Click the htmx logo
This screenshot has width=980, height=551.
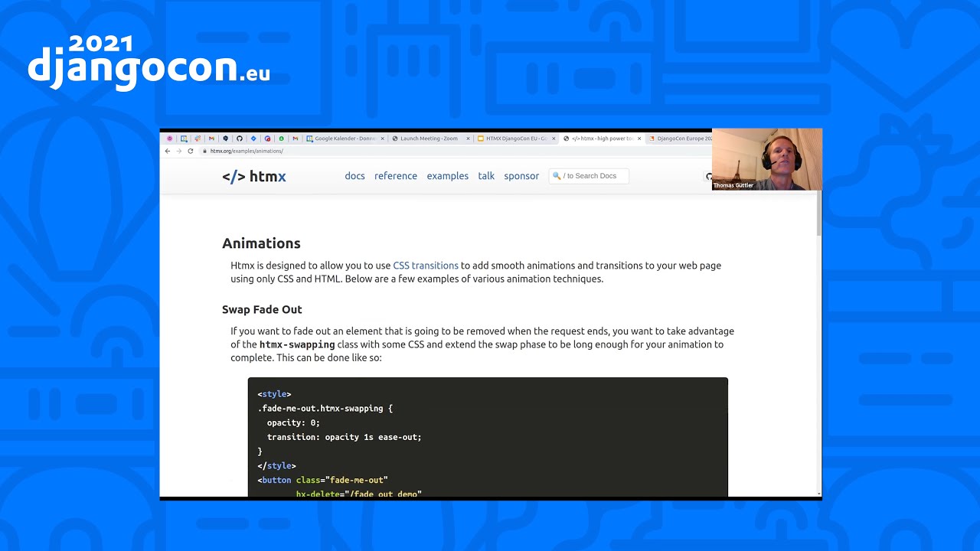(x=254, y=176)
